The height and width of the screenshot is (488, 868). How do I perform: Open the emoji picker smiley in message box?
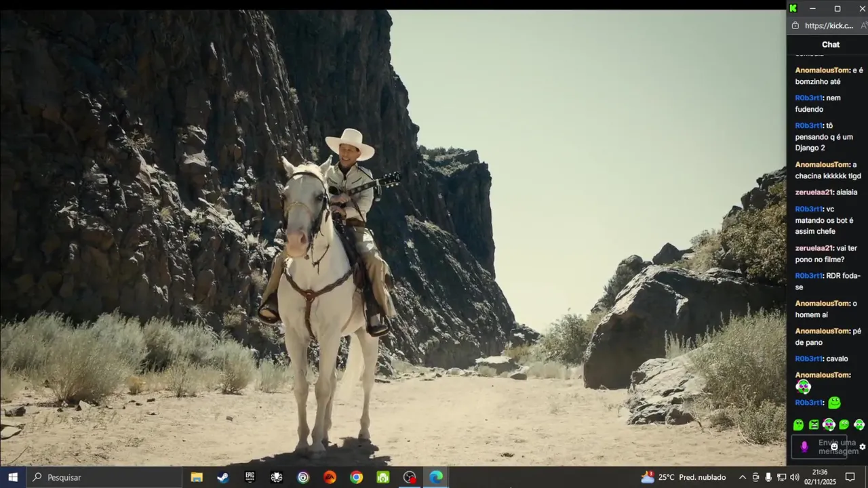(x=834, y=447)
